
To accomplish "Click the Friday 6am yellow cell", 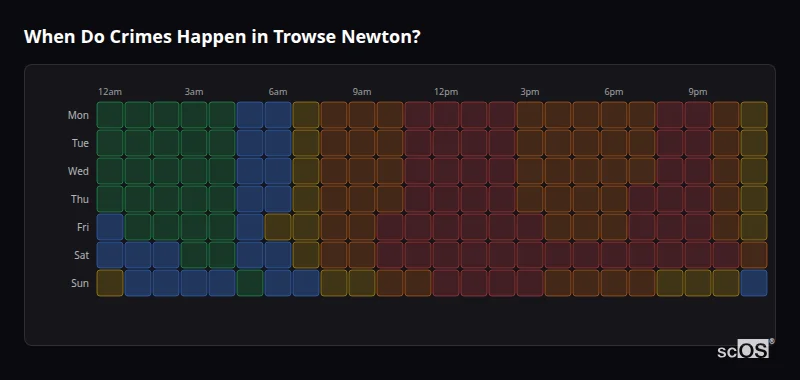I will [278, 227].
